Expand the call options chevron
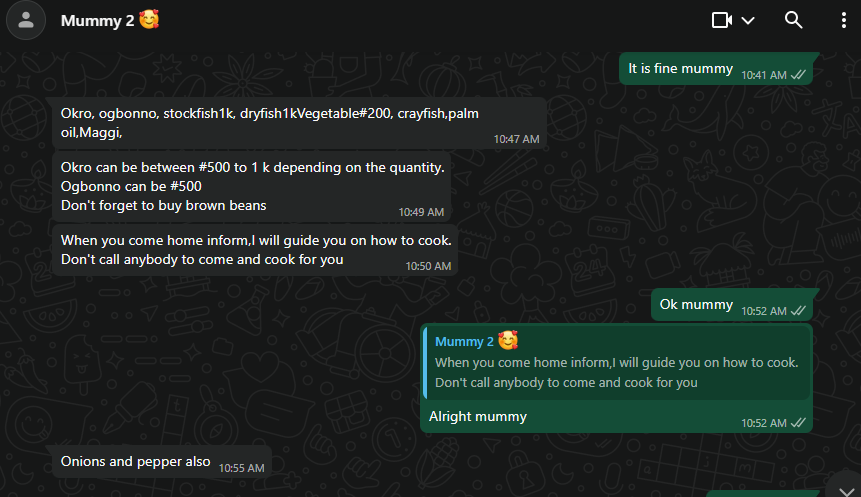The image size is (861, 497). pos(748,20)
